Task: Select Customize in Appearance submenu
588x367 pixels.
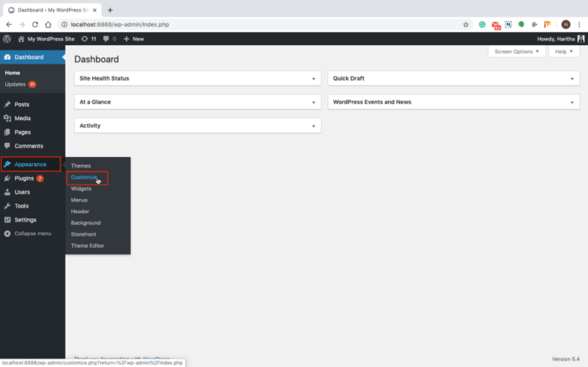Action: click(84, 177)
